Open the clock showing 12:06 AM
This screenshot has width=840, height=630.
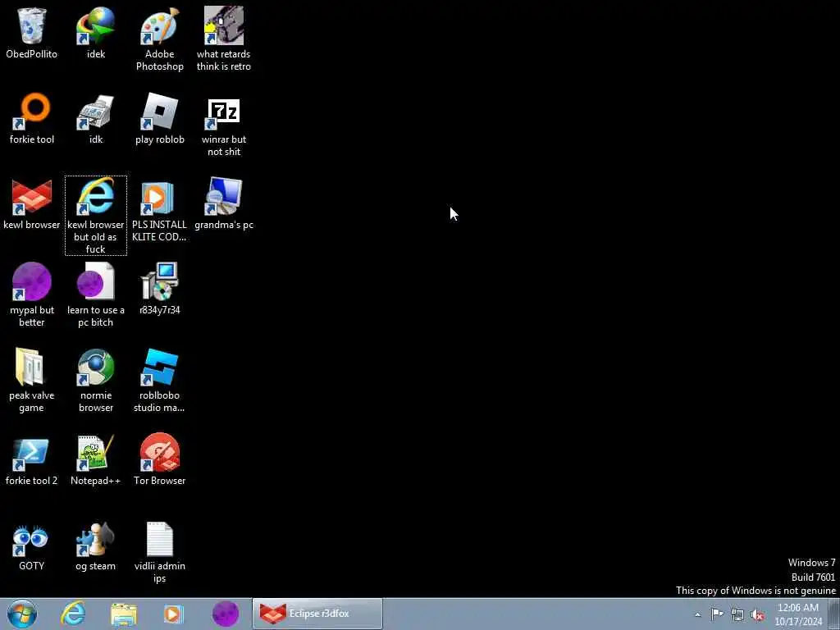798,614
